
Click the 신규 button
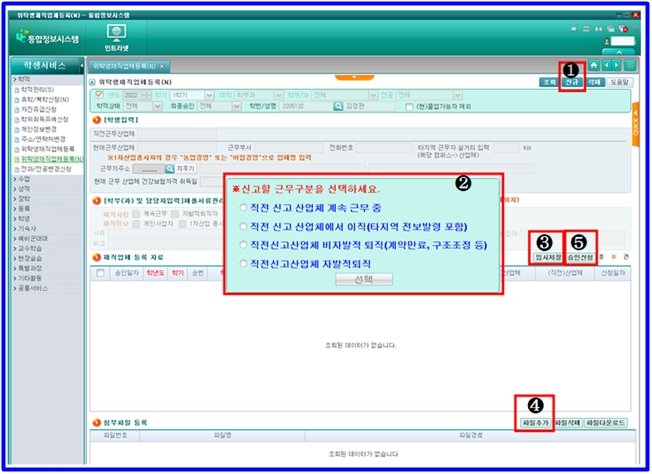click(572, 82)
